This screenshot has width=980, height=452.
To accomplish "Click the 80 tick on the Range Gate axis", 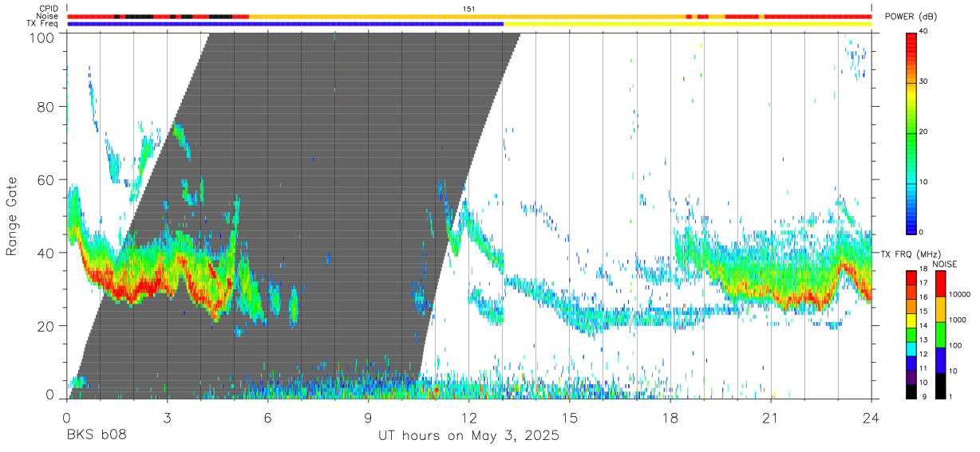I will click(46, 107).
